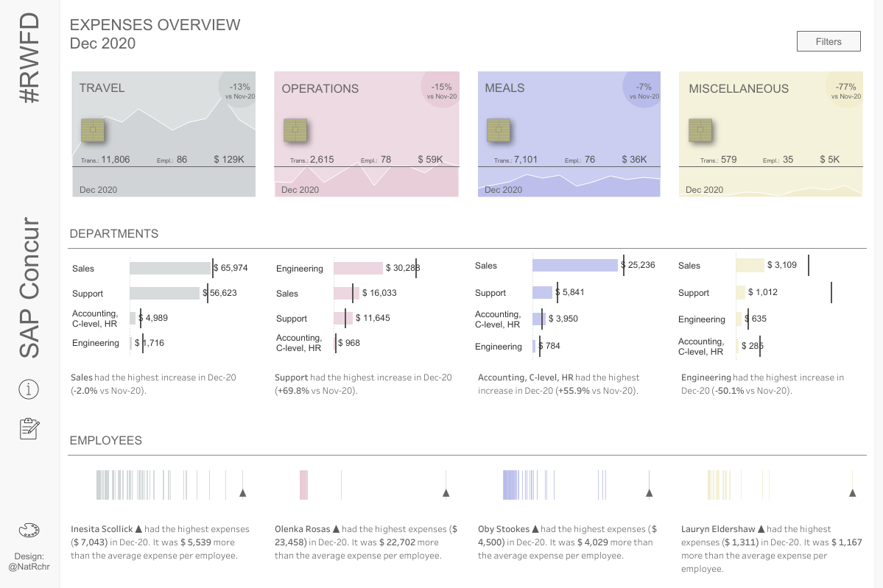Click the paint palette design icon
883x588 pixels.
click(29, 530)
